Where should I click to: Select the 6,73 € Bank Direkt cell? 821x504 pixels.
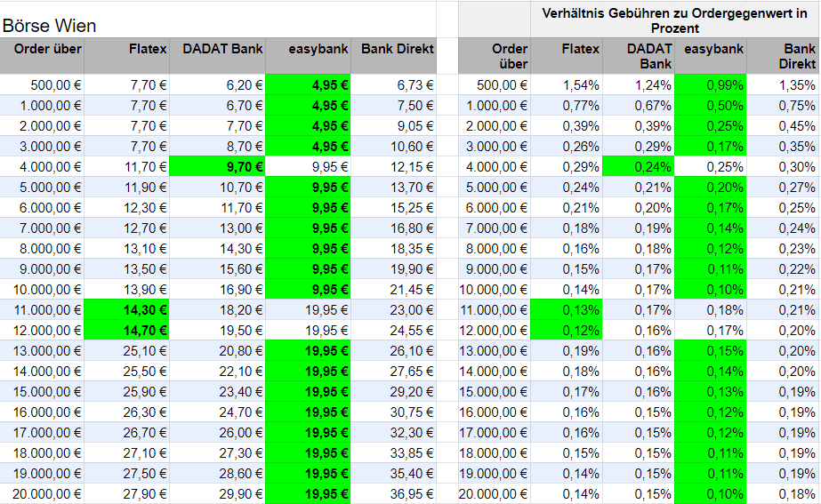coord(393,84)
